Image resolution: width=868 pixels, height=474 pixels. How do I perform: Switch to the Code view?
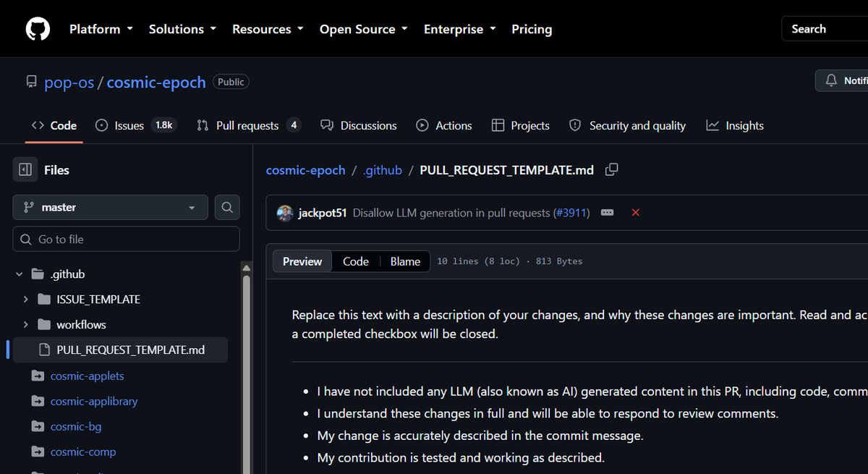pyautogui.click(x=356, y=261)
